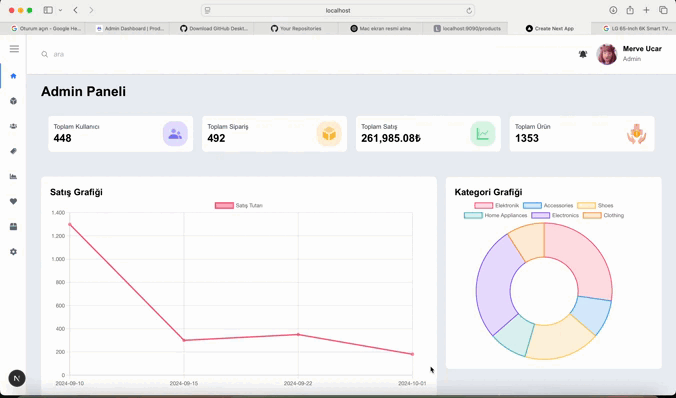This screenshot has height=398, width=676.
Task: Click the Admin Paneli heading
Action: point(83,91)
